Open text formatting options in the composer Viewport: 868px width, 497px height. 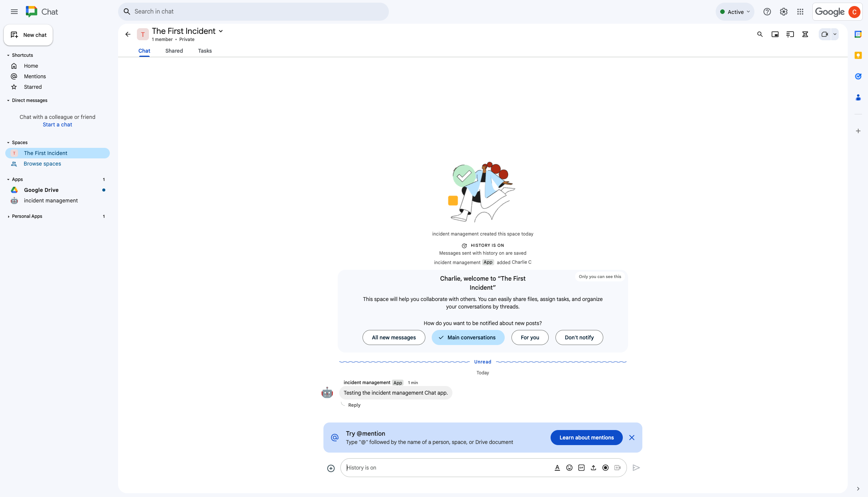point(557,468)
